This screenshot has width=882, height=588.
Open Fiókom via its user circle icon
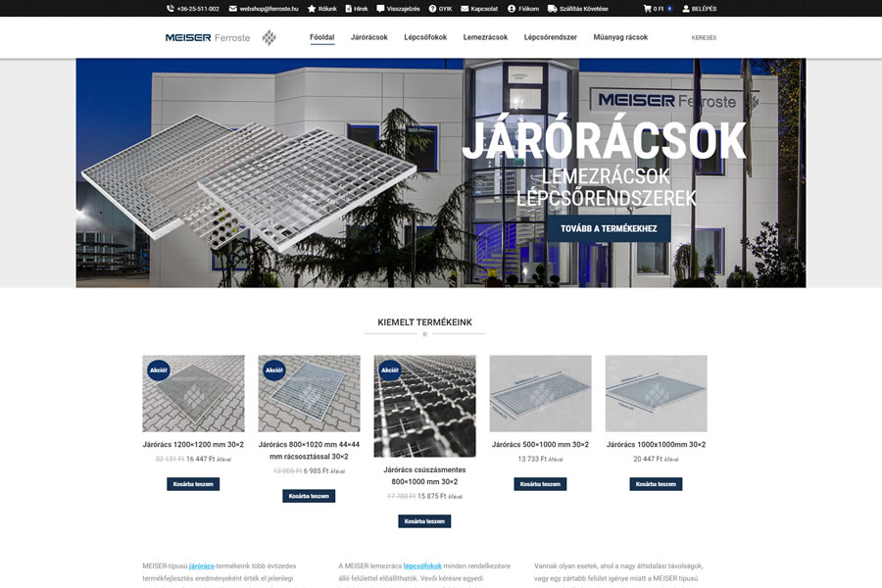[x=512, y=9]
